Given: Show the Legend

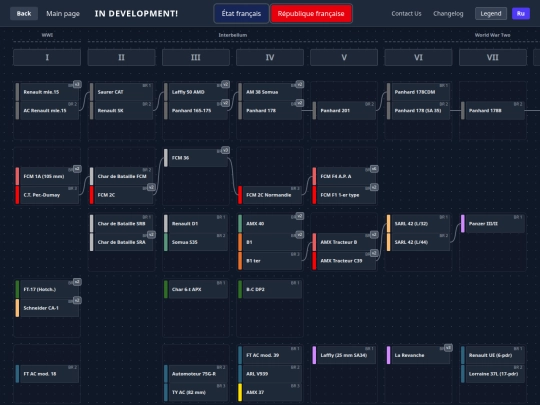Looking at the screenshot, I should (x=491, y=13).
